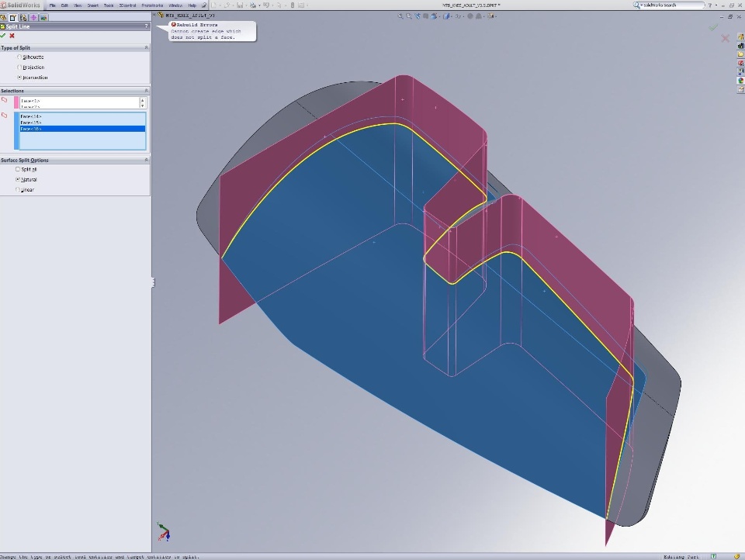Collapse the Surface Split Options section
Screen dimensions: 745x560
pos(146,161)
